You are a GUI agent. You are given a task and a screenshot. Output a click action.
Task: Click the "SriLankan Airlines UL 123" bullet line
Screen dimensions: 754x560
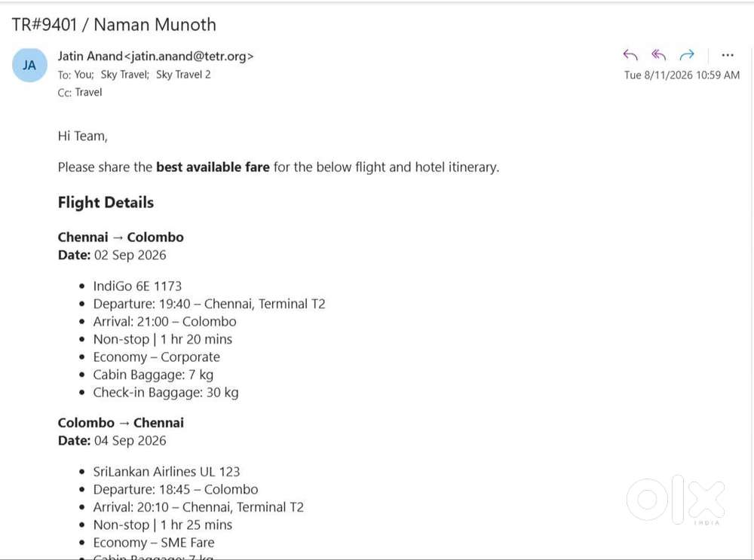tap(167, 472)
